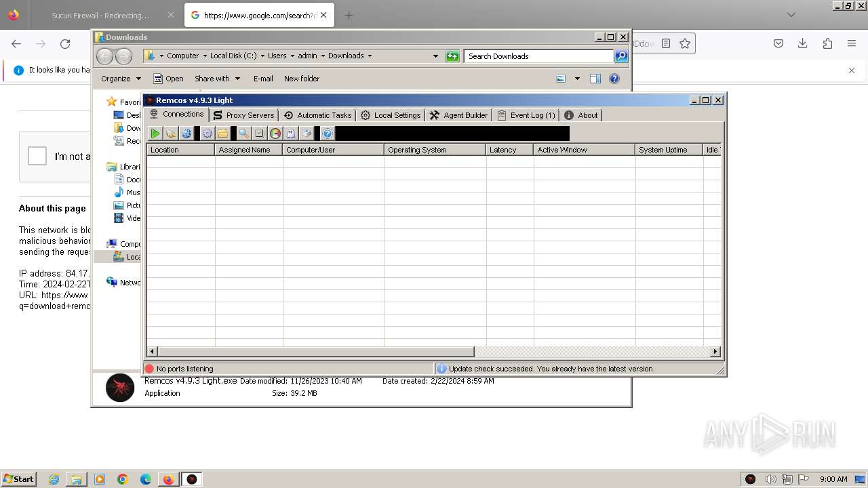
Task: Launch Google Chrome from the taskbar
Action: click(123, 479)
